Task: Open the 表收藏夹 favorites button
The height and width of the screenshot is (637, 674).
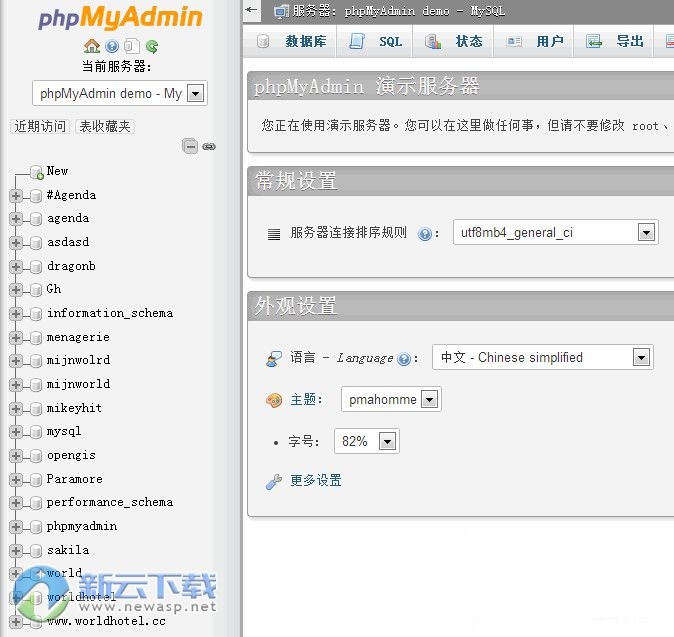Action: tap(105, 126)
